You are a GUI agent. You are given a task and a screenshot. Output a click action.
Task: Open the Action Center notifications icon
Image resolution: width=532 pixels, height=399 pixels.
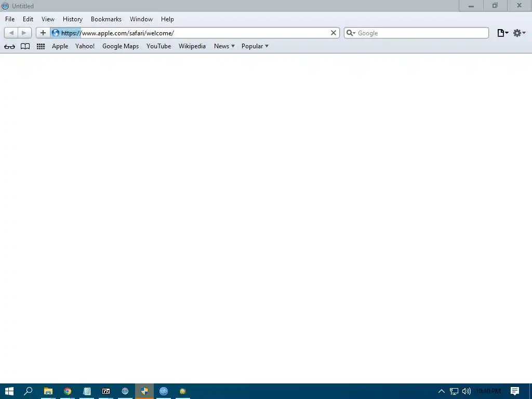click(x=515, y=391)
